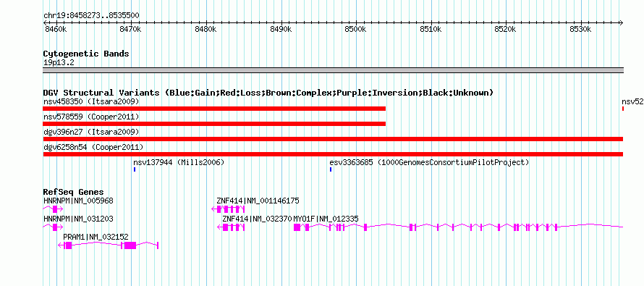This screenshot has width=644, height=286.
Task: Click the 19p13.2 cytogenetic band bar
Action: click(333, 70)
